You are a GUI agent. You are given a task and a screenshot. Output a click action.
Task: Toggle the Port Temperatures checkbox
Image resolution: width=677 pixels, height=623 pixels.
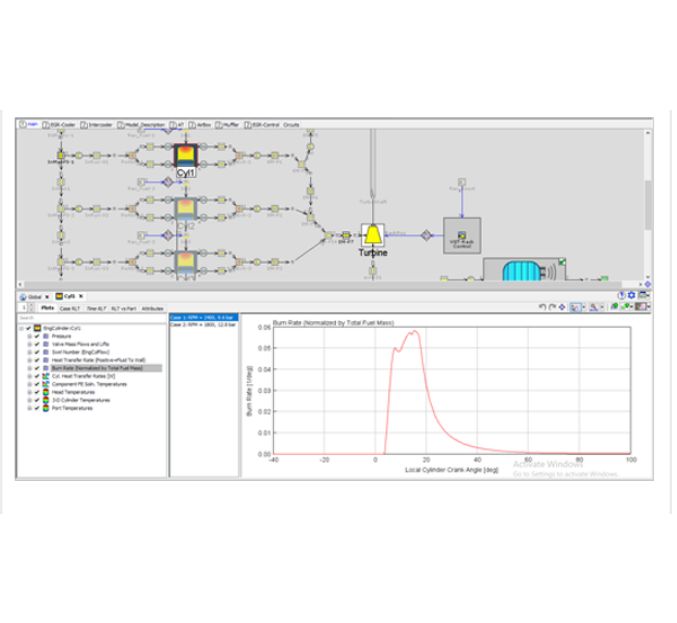click(x=37, y=407)
